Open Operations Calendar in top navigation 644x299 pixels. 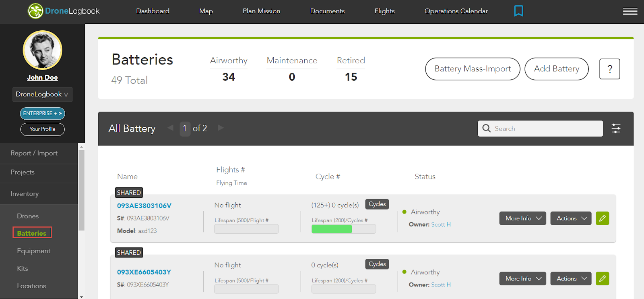pyautogui.click(x=456, y=11)
